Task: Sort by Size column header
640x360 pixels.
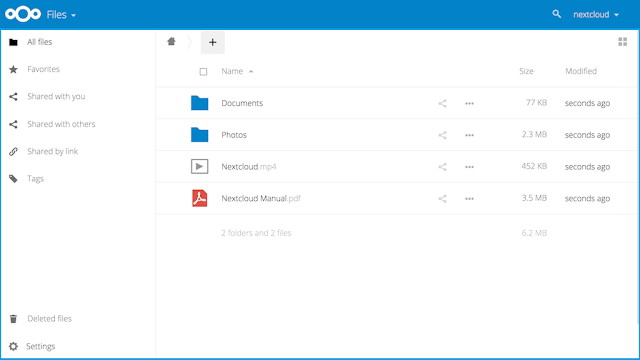Action: coord(526,71)
